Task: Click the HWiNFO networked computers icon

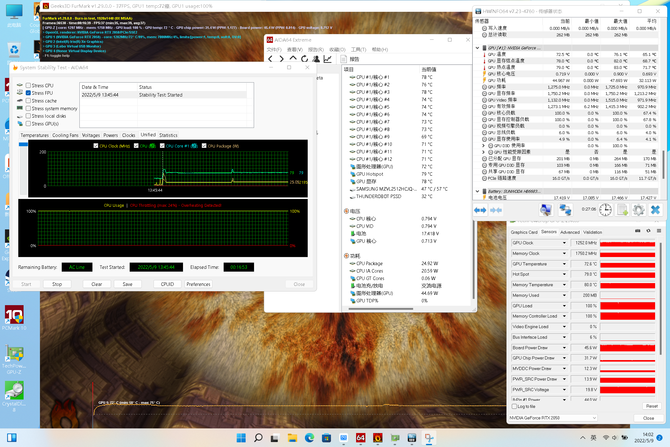Action: 565,210
